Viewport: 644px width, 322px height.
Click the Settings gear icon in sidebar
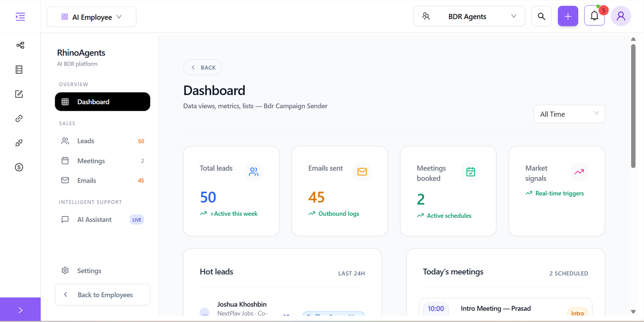coord(65,270)
